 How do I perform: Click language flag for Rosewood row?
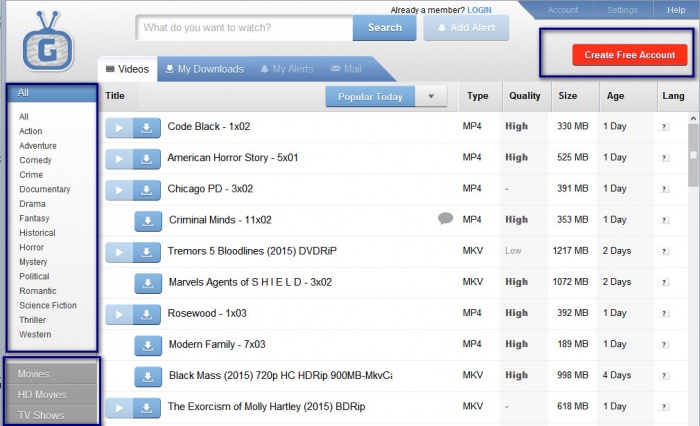(x=664, y=313)
